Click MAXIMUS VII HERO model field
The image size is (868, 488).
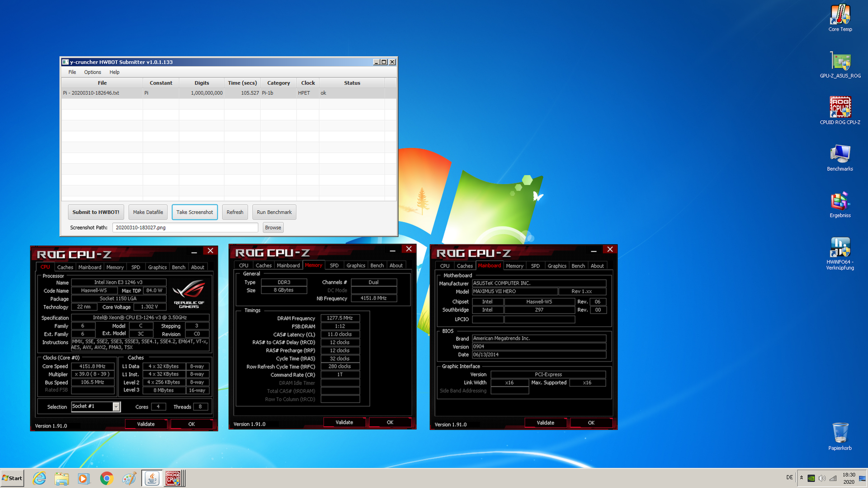[x=515, y=291]
